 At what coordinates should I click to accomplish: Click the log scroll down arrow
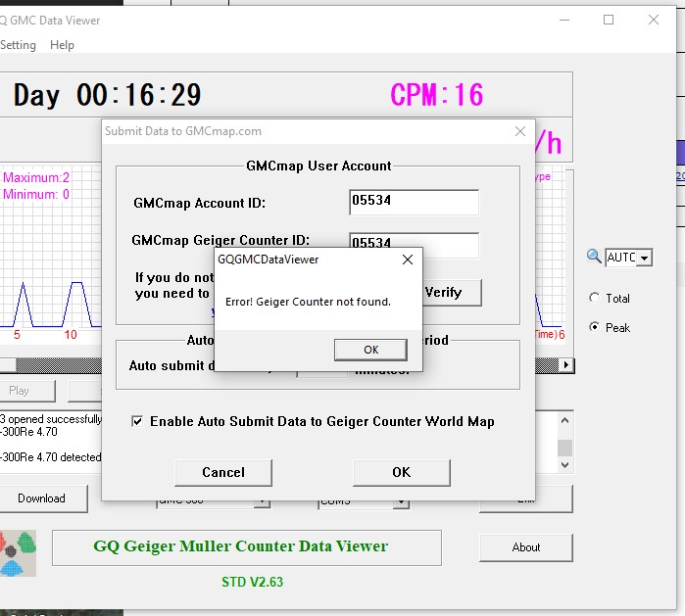pos(564,465)
